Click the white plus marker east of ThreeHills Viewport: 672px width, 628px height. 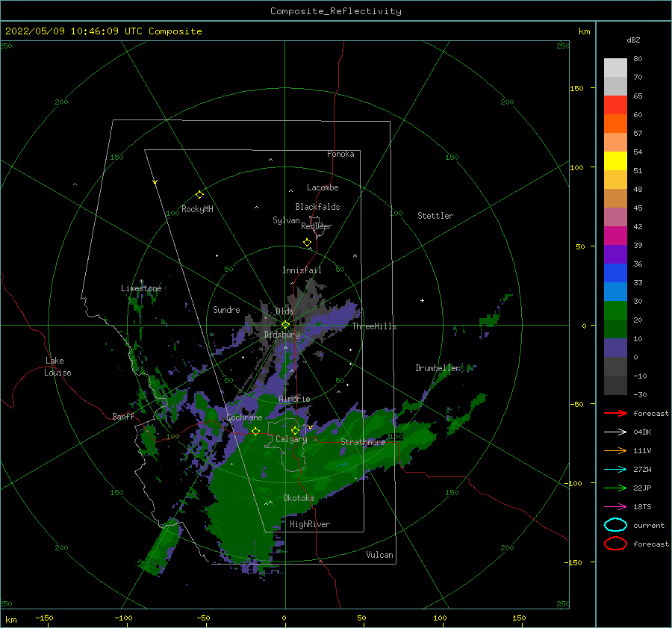click(x=422, y=300)
